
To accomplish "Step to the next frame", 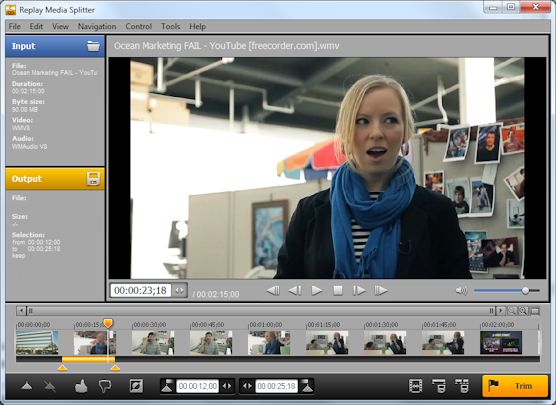I will 359,290.
